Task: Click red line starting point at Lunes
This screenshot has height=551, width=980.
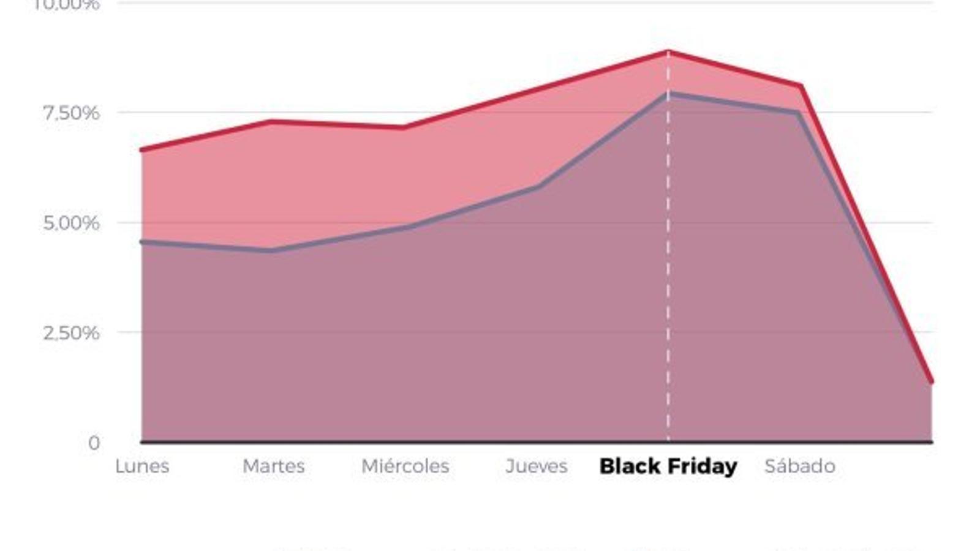Action: [143, 149]
